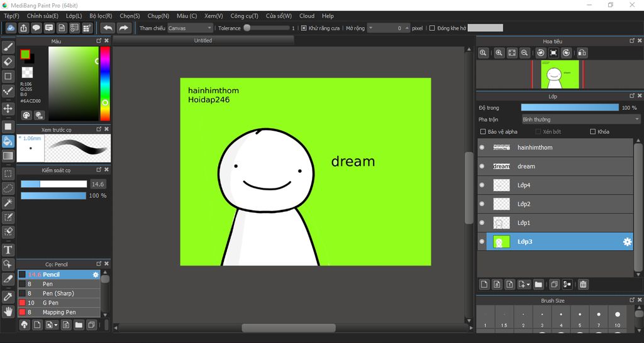Undock the Màu color panel

pos(99,41)
